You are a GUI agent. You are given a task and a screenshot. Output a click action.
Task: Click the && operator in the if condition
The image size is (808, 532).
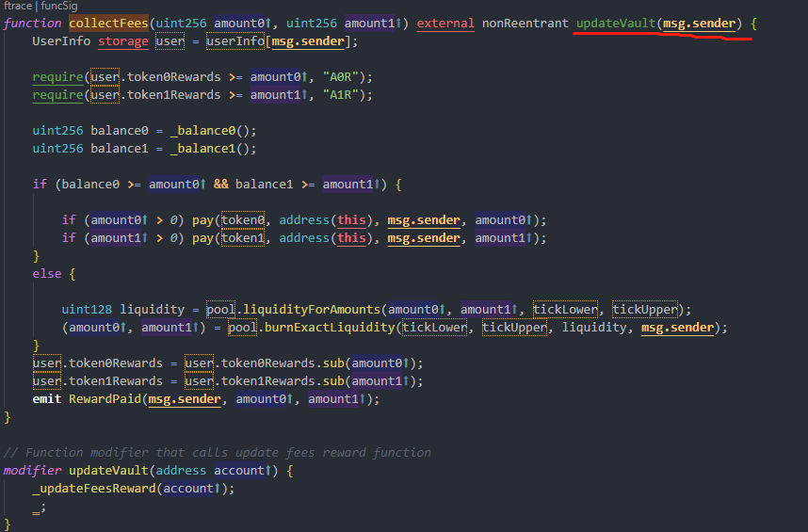221,185
